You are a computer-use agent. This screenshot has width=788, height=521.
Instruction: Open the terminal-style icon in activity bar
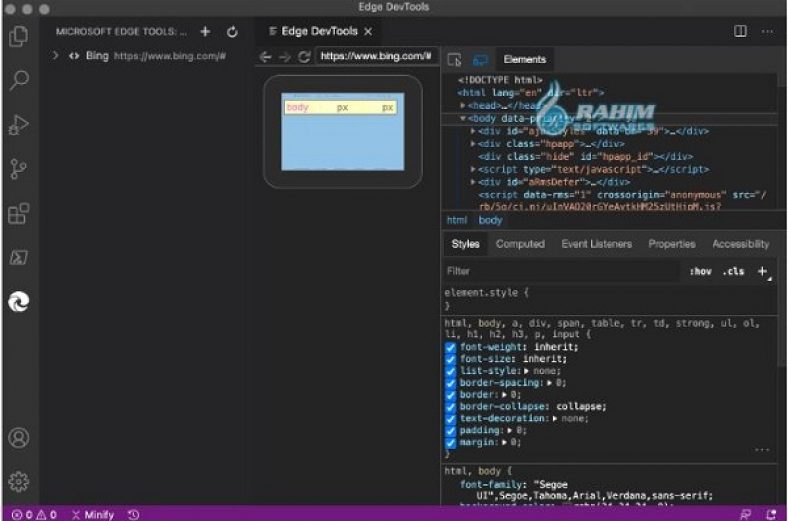[x=19, y=257]
